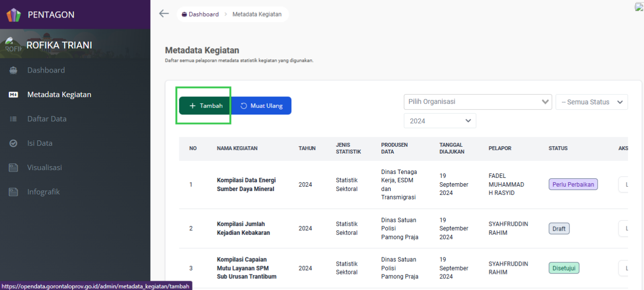644x290 pixels.
Task: Click the Metadata Kegiatan sidebar icon
Action: tap(14, 95)
